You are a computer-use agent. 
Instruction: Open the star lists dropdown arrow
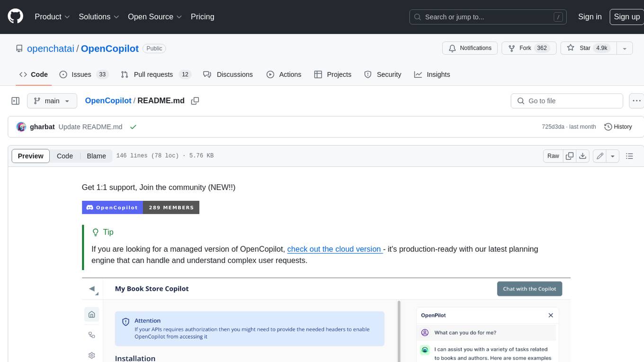pos(625,48)
